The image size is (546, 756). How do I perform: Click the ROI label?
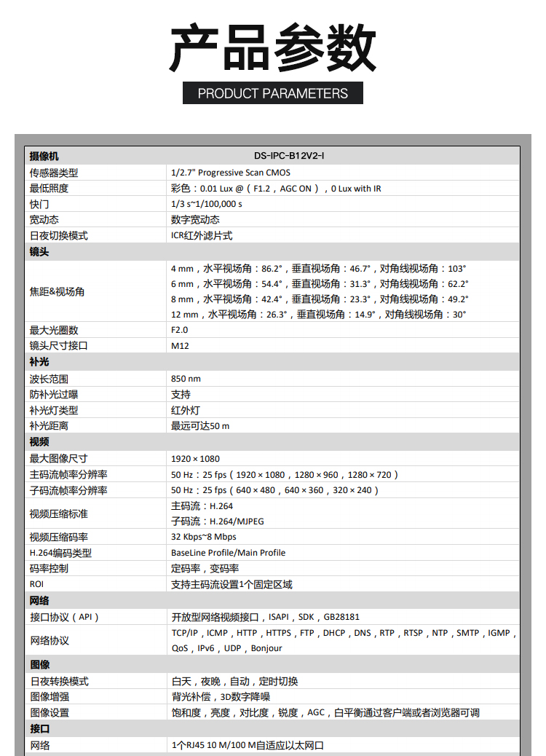pyautogui.click(x=36, y=584)
